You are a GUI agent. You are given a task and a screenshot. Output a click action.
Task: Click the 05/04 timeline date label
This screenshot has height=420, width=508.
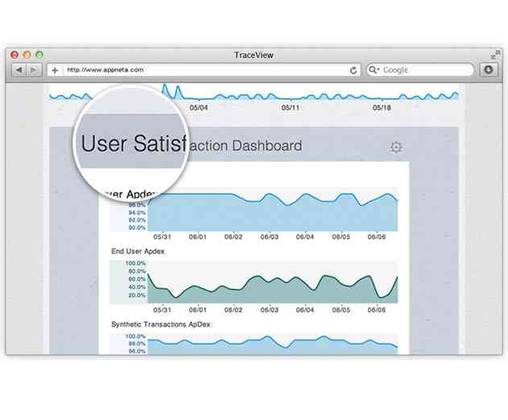199,108
